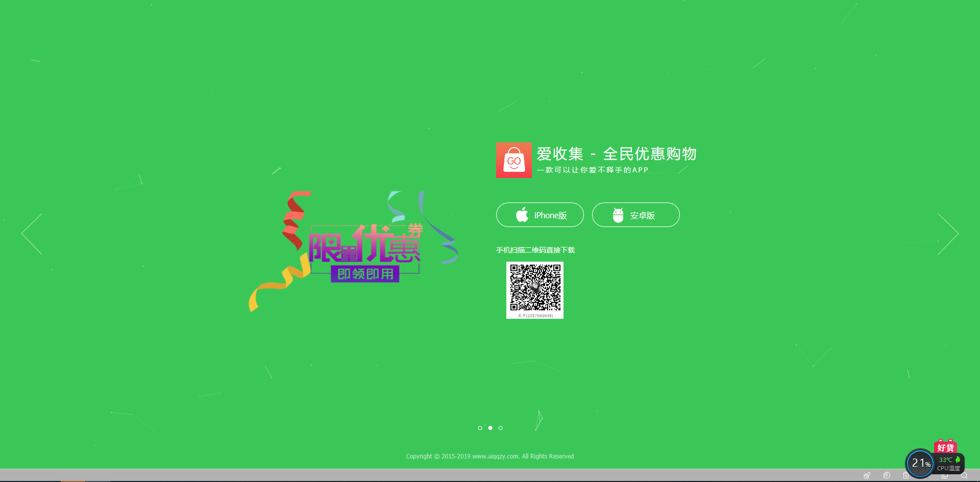Select the first carousel dot
This screenshot has width=980, height=482.
click(480, 428)
